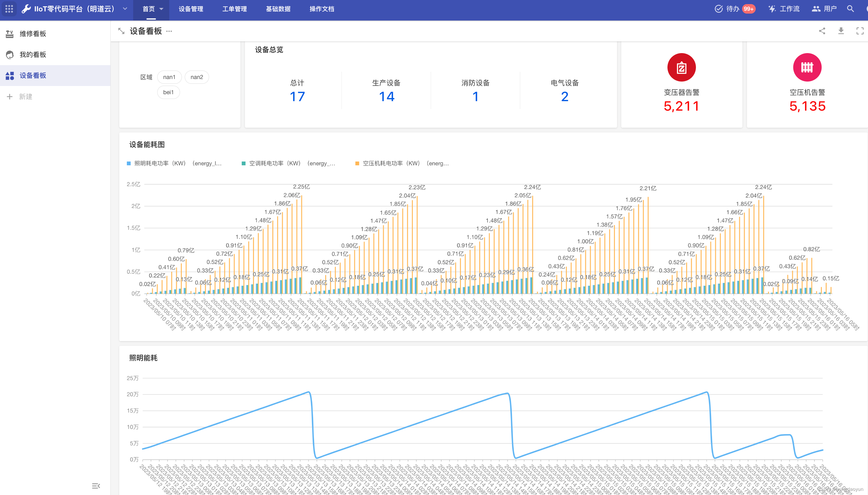The image size is (868, 495).
Task: Click the 2.25亿 bar label
Action: pos(301,186)
